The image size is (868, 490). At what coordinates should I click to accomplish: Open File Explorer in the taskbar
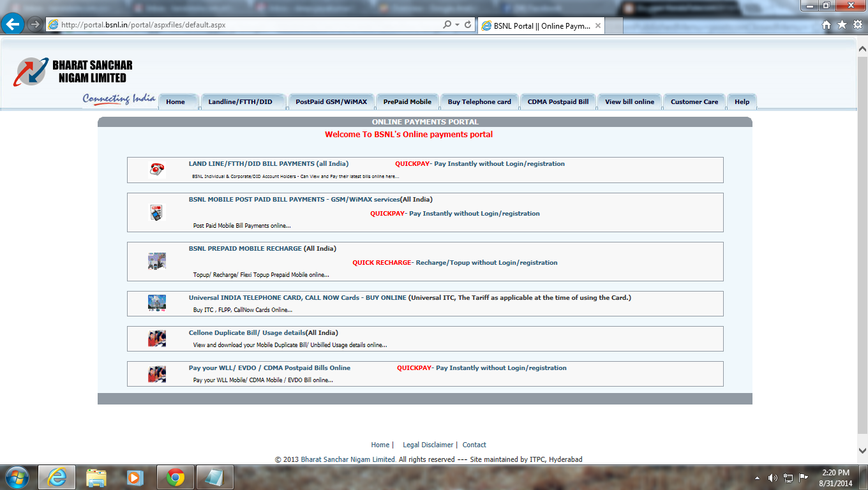click(96, 477)
